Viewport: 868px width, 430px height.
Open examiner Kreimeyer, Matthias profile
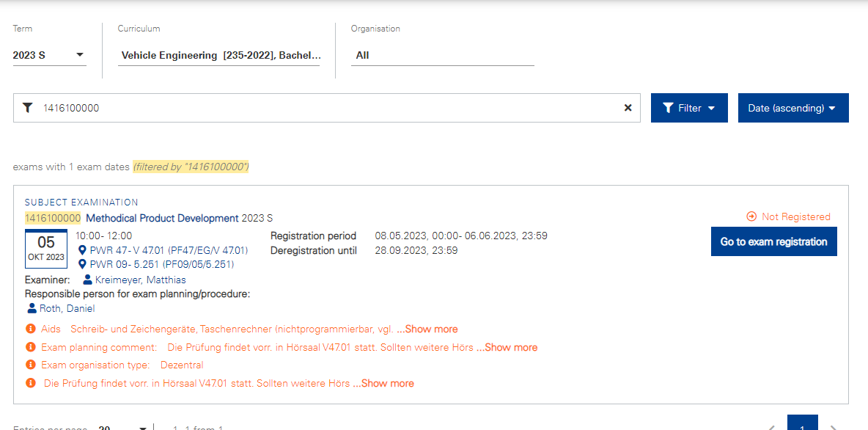(x=141, y=280)
